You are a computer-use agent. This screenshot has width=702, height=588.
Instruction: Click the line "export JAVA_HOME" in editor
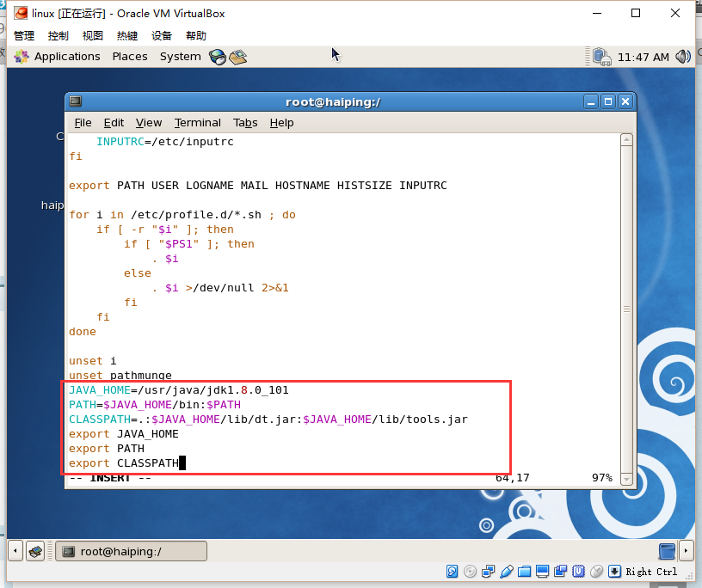[124, 434]
